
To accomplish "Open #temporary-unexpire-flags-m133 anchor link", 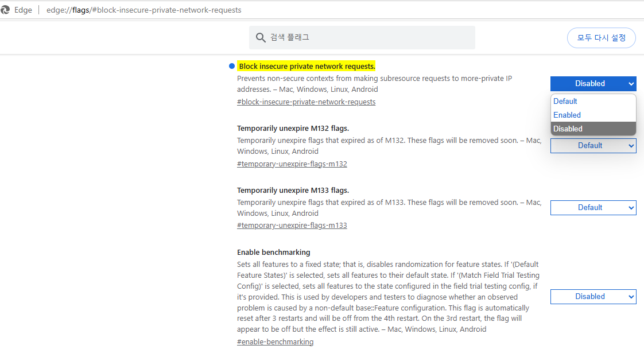I will click(292, 226).
